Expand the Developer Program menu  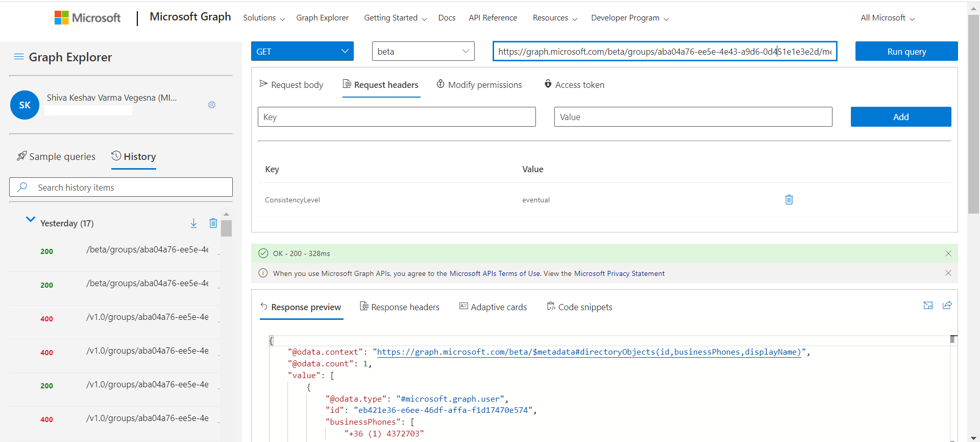630,18
